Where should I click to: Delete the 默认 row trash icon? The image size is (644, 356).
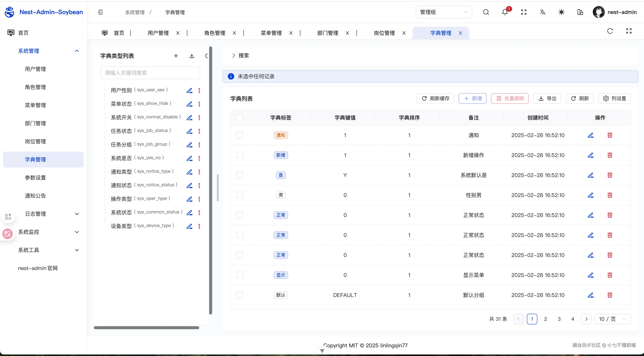click(x=610, y=295)
